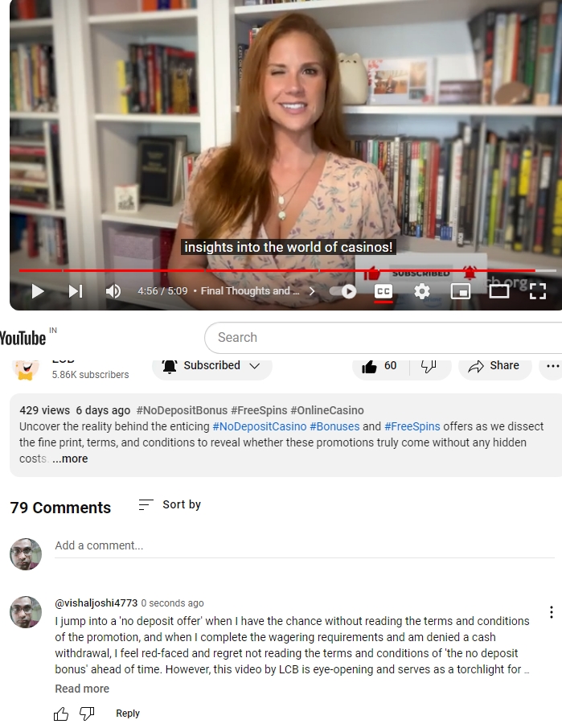Play the paused video
The width and height of the screenshot is (562, 728).
(x=38, y=291)
